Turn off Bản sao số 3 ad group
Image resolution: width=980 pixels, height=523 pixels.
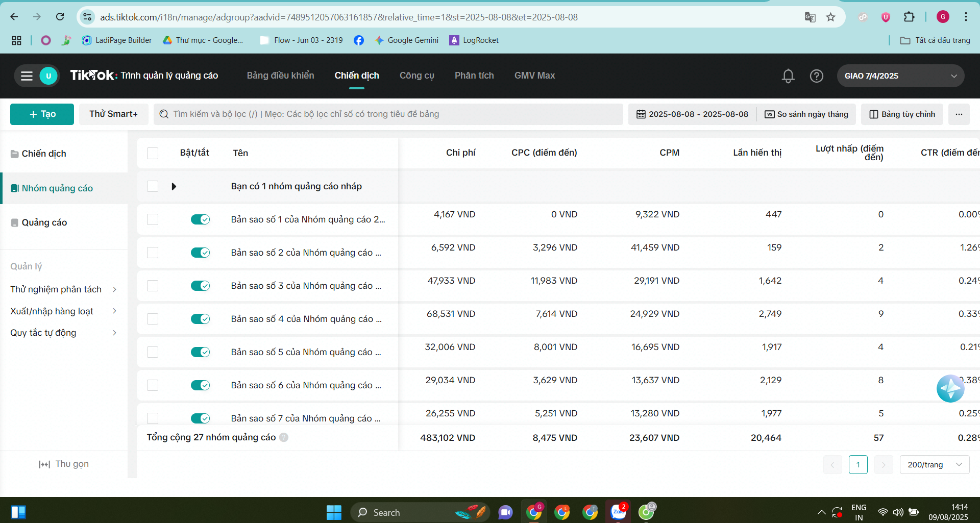click(x=200, y=286)
